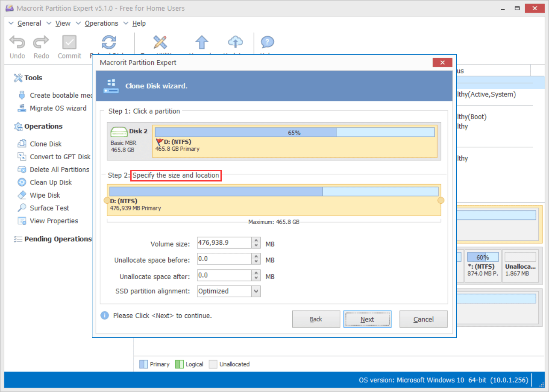The width and height of the screenshot is (549, 392).
Task: Click the Commit checkmark icon
Action: [x=69, y=42]
